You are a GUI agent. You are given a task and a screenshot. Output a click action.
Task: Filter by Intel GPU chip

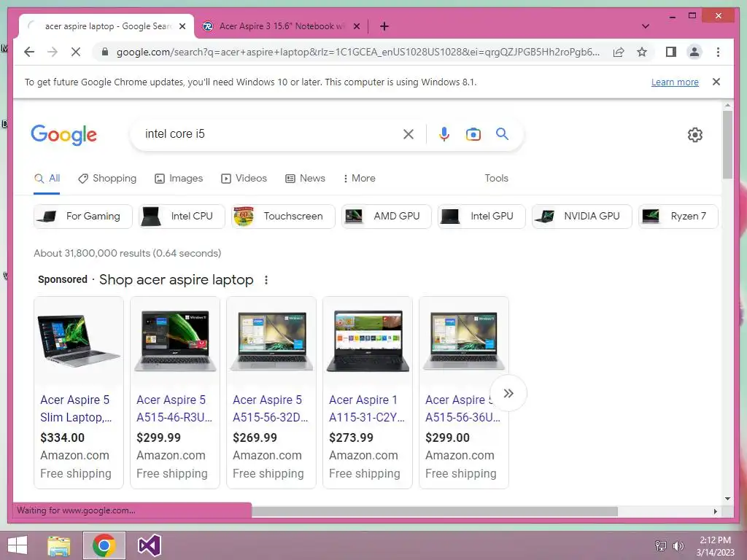(x=481, y=216)
